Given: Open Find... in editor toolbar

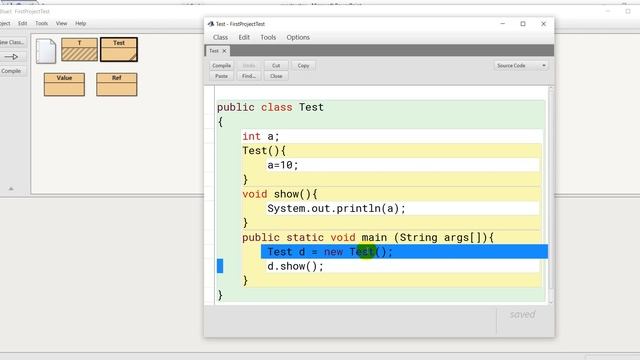Looking at the screenshot, I should (249, 76).
